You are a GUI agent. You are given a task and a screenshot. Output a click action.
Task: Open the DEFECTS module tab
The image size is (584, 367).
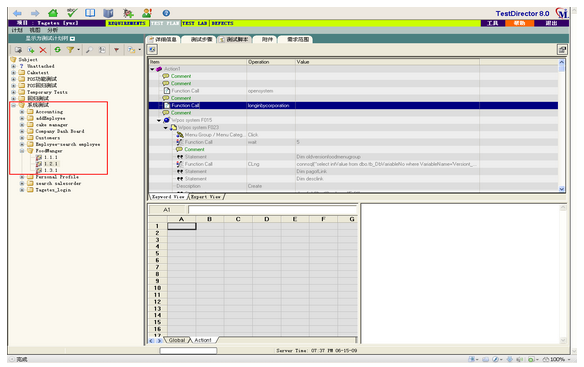(222, 23)
